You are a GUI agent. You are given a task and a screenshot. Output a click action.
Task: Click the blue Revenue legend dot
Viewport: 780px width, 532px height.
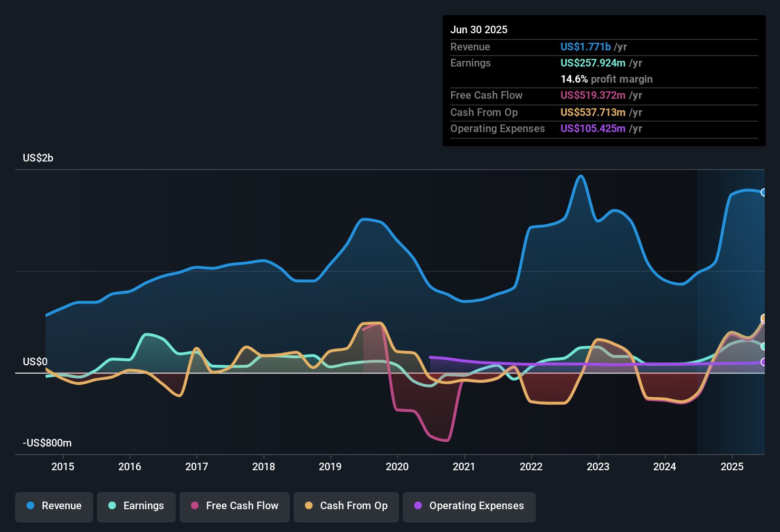pyautogui.click(x=30, y=505)
